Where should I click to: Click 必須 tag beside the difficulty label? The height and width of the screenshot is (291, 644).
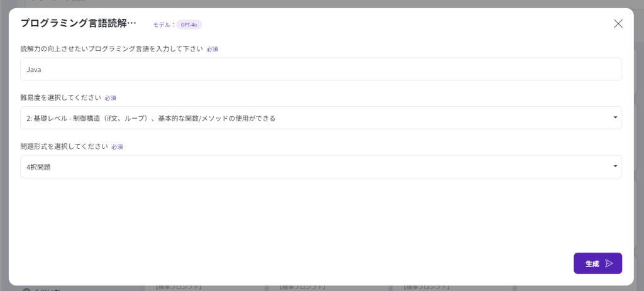[x=111, y=98]
